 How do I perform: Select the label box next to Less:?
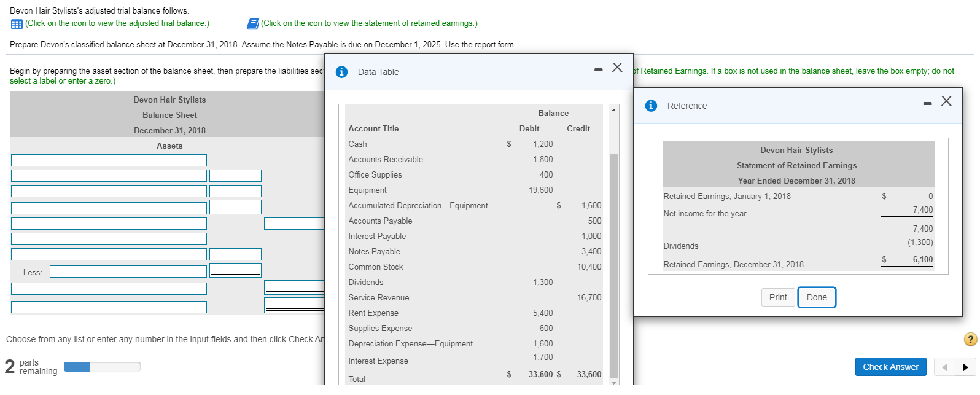pos(128,272)
